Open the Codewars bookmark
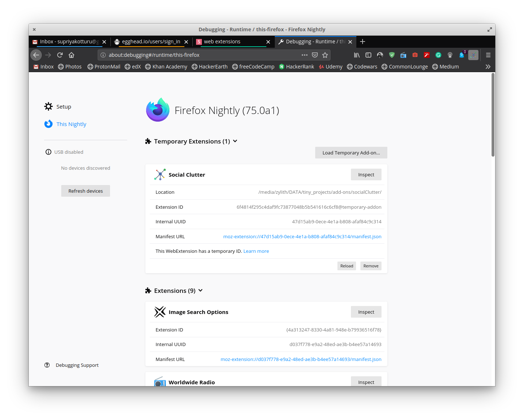 [362, 67]
